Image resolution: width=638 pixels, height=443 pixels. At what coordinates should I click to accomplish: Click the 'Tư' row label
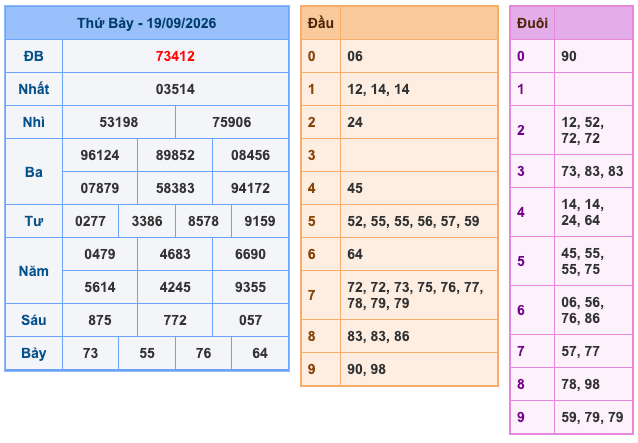[x=33, y=221]
